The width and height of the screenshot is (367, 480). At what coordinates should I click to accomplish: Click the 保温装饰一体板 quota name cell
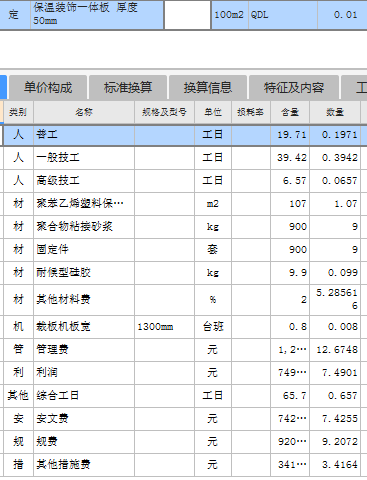tap(97, 14)
